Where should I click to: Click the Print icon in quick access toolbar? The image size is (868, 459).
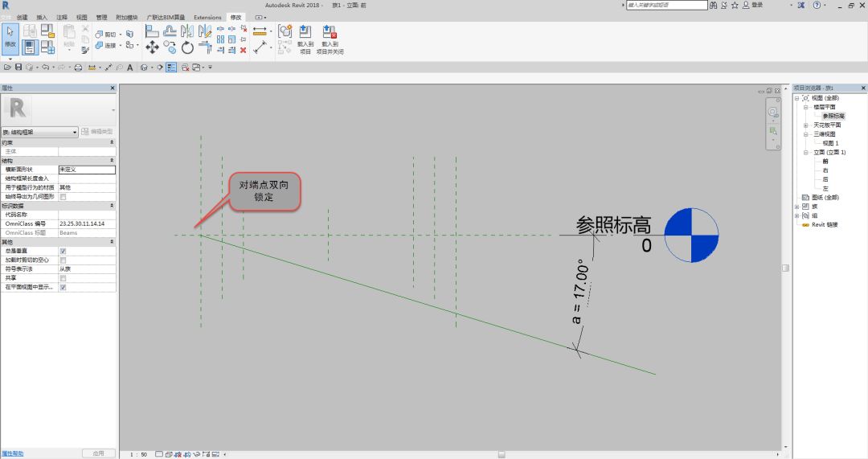(78, 68)
